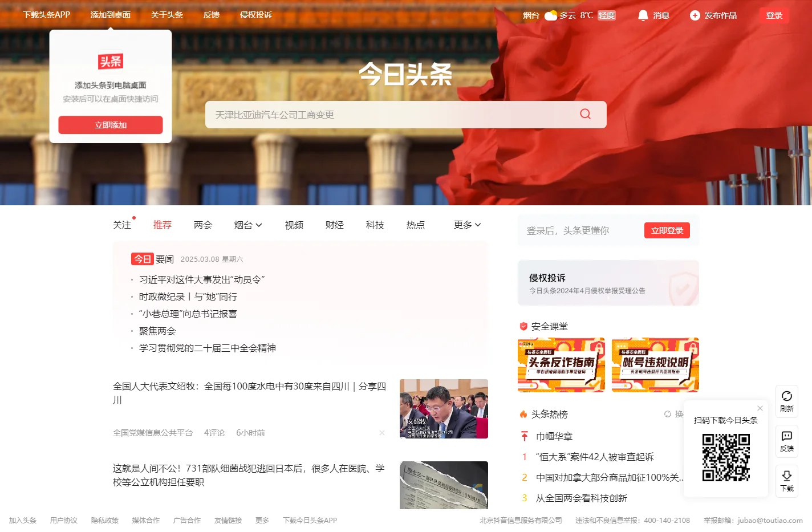812x532 pixels.
Task: Click the 立即添加 button
Action: (x=111, y=125)
